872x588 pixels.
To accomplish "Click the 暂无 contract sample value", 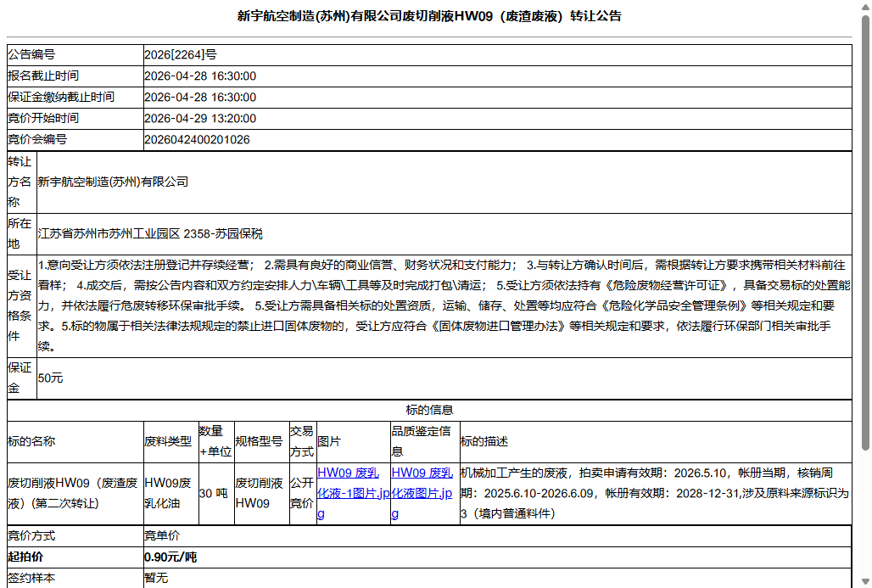I will pyautogui.click(x=156, y=578).
